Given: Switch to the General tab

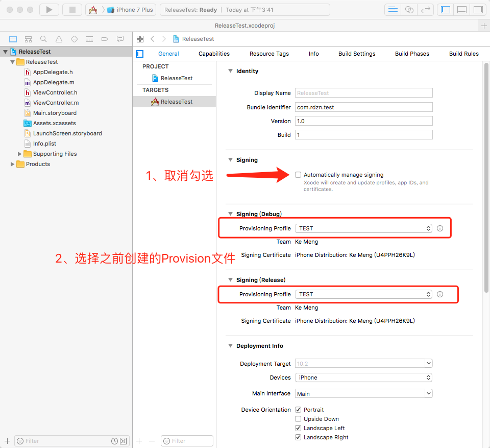Looking at the screenshot, I should point(168,54).
